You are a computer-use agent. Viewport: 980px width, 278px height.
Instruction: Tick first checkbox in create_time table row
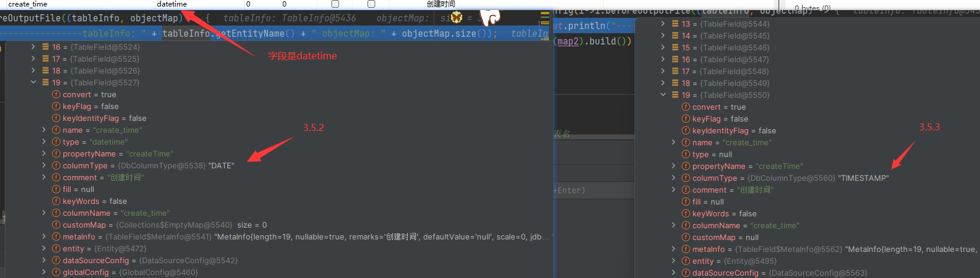pos(335,4)
